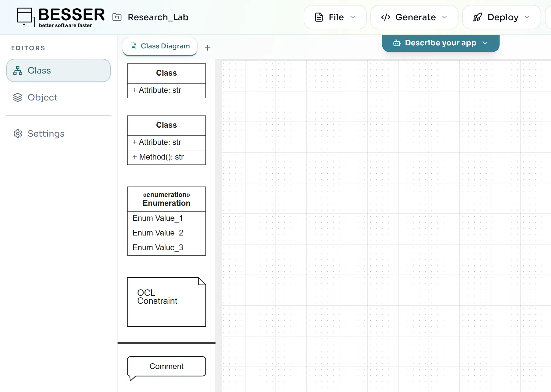Open the Deploy menu button

(501, 17)
